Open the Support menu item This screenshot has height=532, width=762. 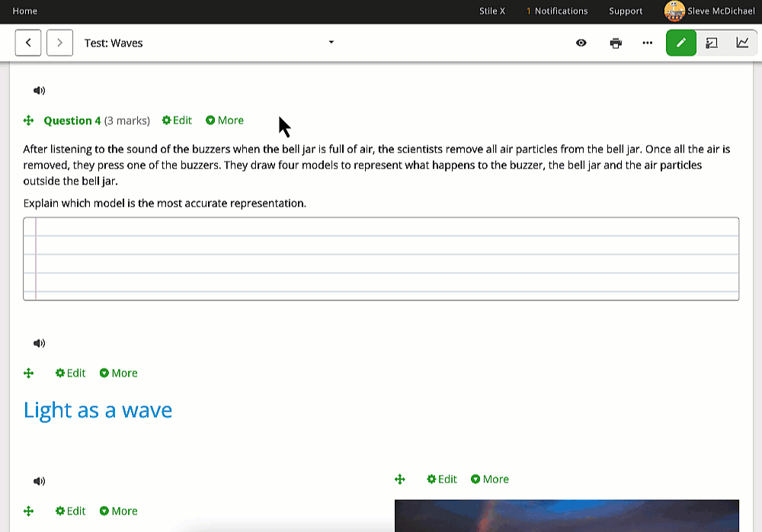(x=626, y=11)
